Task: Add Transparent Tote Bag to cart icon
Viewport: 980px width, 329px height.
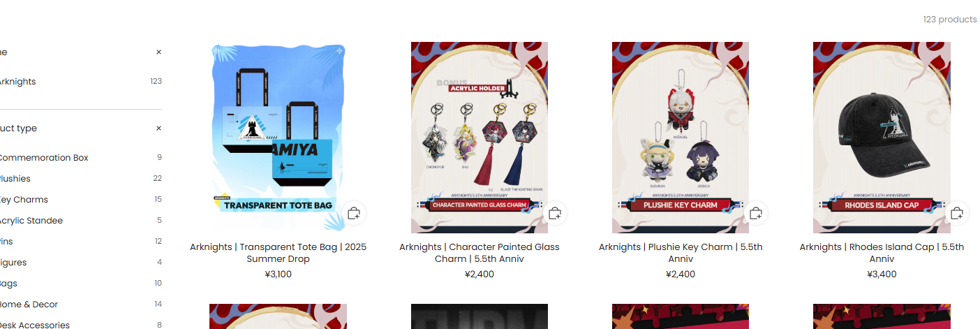Action: [x=354, y=213]
